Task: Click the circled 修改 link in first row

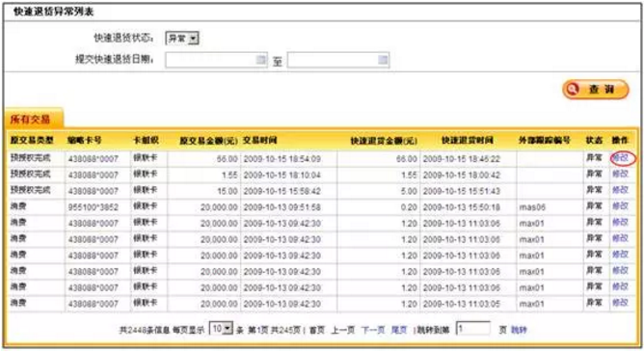Action: (620, 158)
